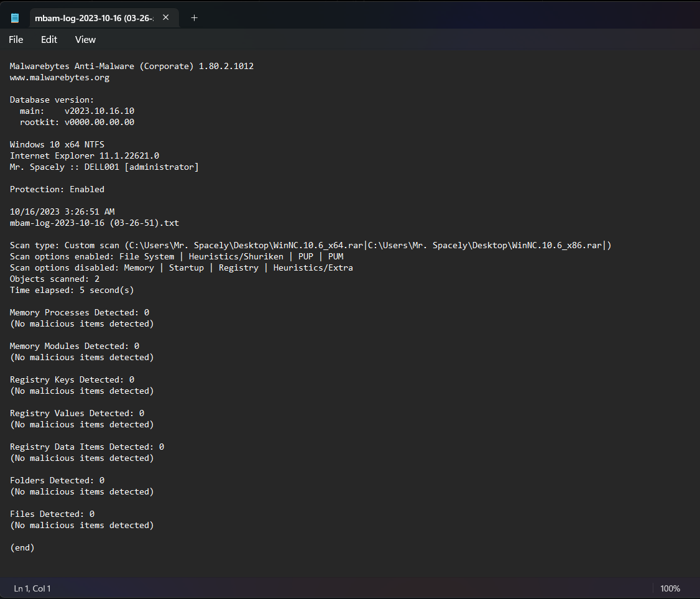Click 'Files Detected: 0' line
The height and width of the screenshot is (599, 700).
click(x=52, y=514)
